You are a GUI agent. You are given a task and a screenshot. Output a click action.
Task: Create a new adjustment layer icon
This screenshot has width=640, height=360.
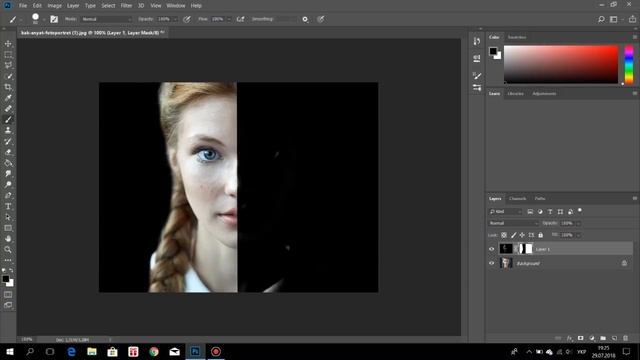592,338
